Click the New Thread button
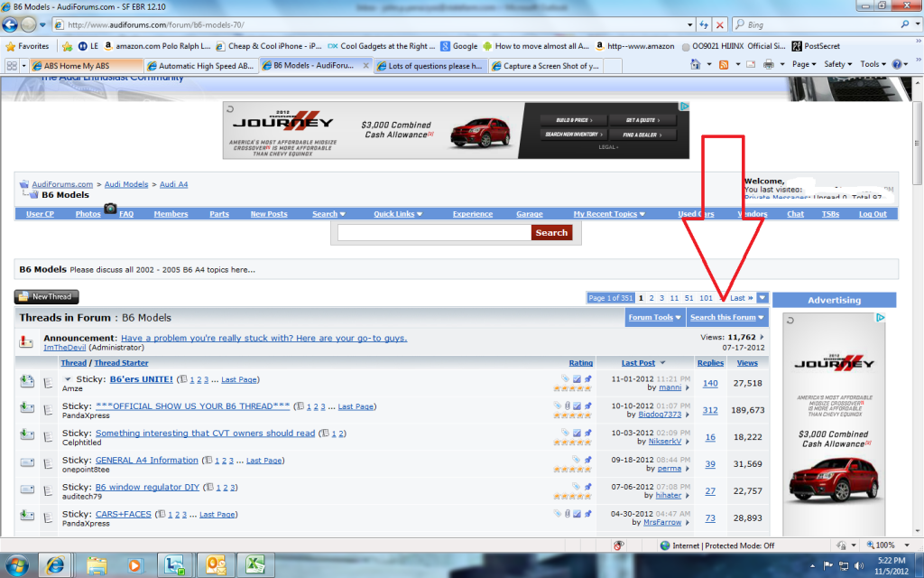The image size is (924, 578). 47,296
